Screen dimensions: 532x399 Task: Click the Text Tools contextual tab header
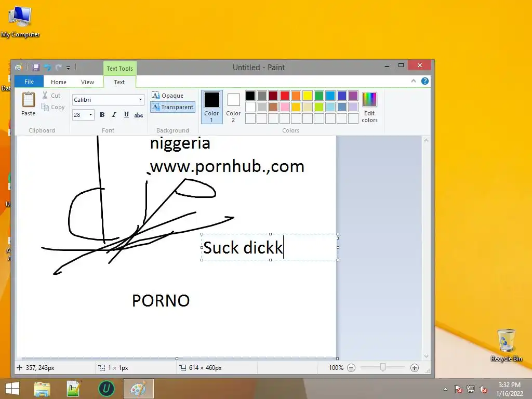coord(120,69)
